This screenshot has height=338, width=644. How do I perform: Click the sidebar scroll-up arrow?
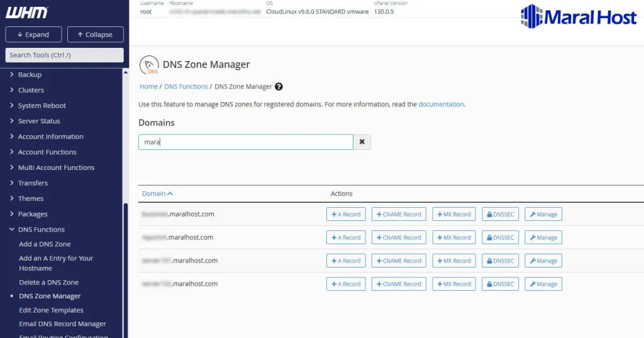126,72
